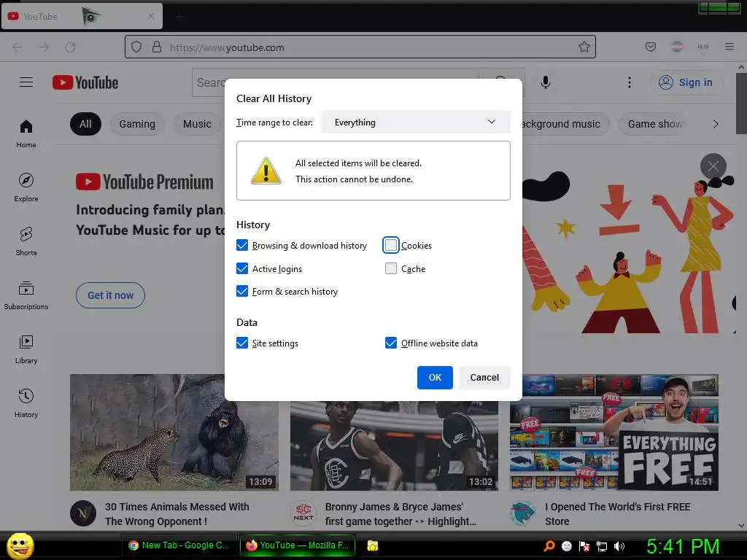Cancel the Clear All History dialog
This screenshot has width=747, height=560.
(484, 378)
